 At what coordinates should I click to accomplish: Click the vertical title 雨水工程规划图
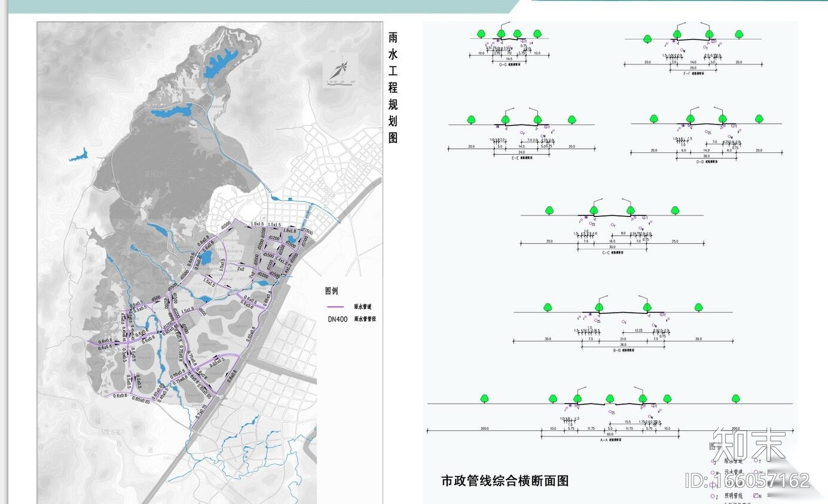tap(393, 87)
